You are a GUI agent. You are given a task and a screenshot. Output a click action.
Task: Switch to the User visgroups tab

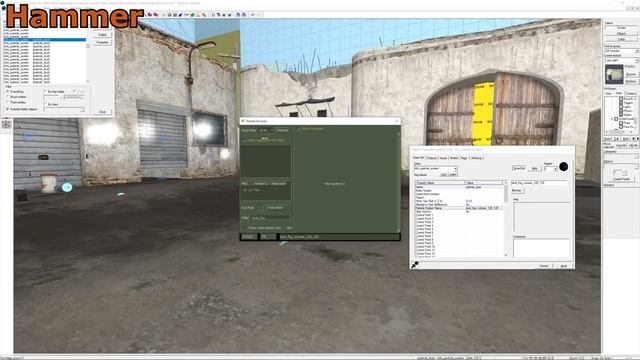tap(608, 93)
